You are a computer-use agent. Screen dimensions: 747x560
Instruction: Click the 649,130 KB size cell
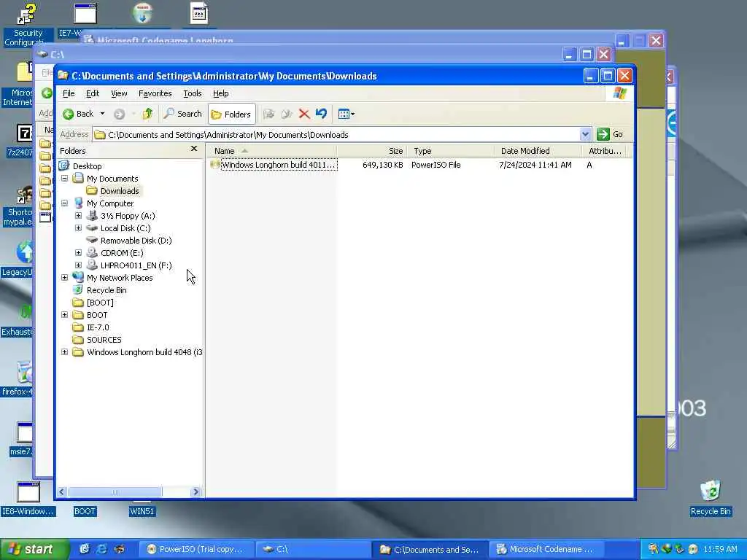(382, 165)
